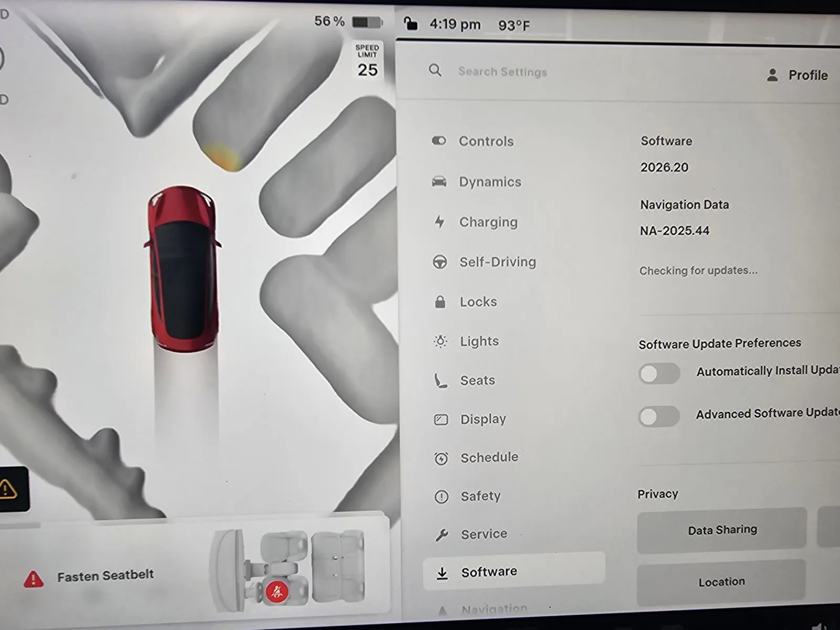Click the Software download arrow icon
This screenshot has height=630, width=840.
pos(443,573)
